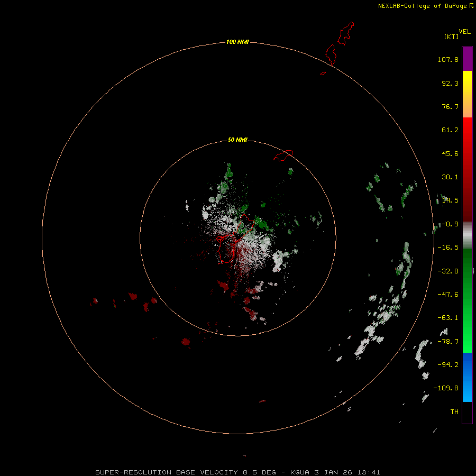Click the VEL legend title

(x=464, y=32)
